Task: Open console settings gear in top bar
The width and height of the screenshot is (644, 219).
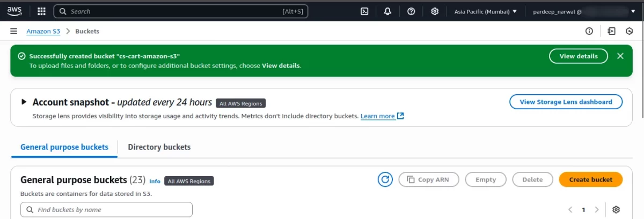Action: (x=435, y=11)
